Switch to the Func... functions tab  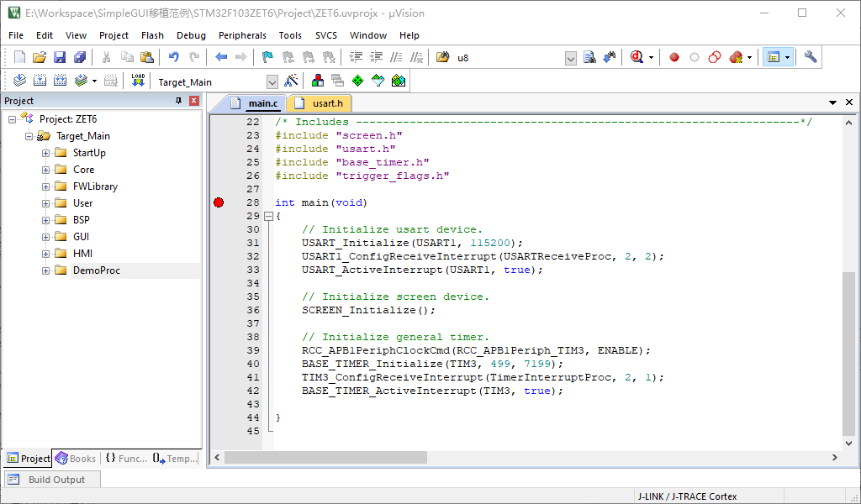tap(126, 459)
